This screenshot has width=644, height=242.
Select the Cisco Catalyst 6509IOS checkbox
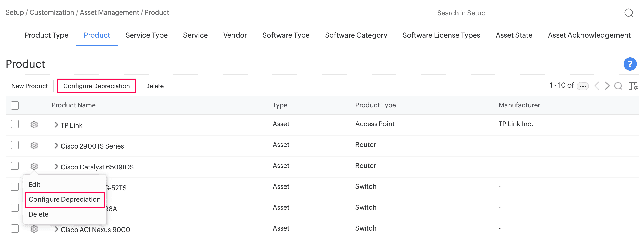(x=15, y=166)
